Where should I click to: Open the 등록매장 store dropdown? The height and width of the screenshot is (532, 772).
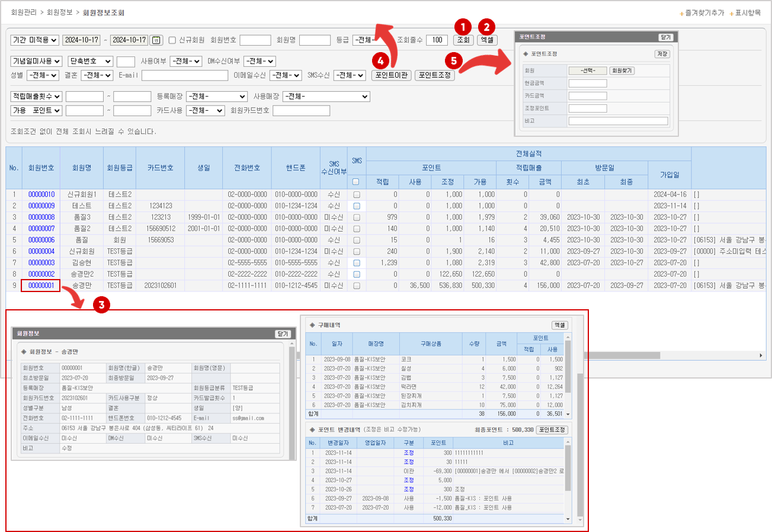pos(216,96)
